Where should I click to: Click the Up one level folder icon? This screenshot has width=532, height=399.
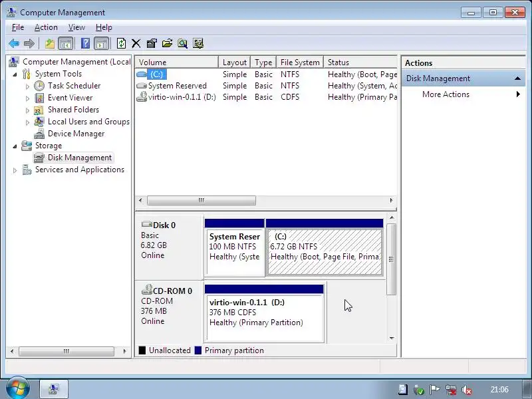pos(50,43)
